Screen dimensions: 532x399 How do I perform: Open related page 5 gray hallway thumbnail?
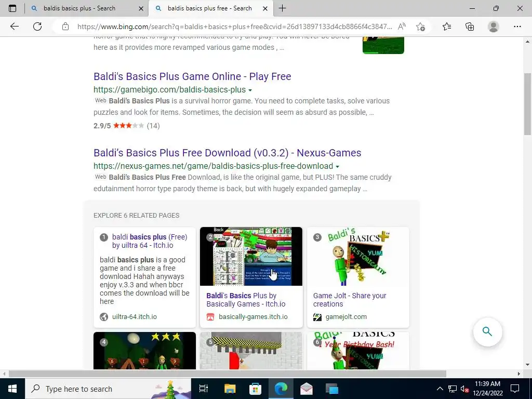pyautogui.click(x=251, y=351)
